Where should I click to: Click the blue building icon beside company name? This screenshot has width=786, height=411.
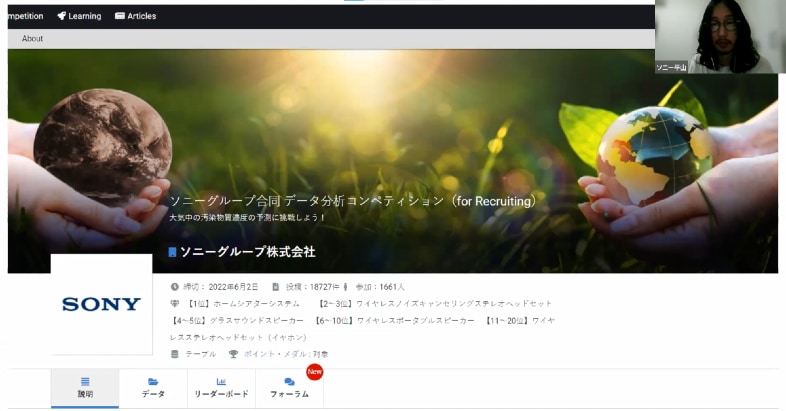[172, 253]
